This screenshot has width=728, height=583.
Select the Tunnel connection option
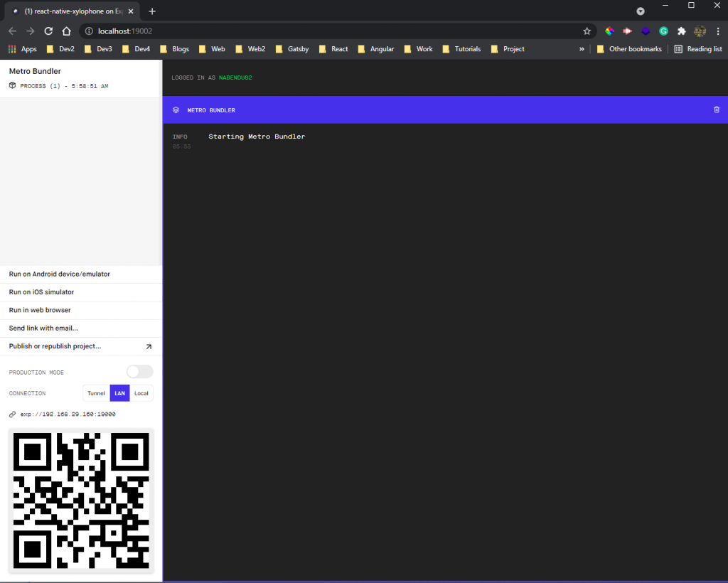click(96, 393)
